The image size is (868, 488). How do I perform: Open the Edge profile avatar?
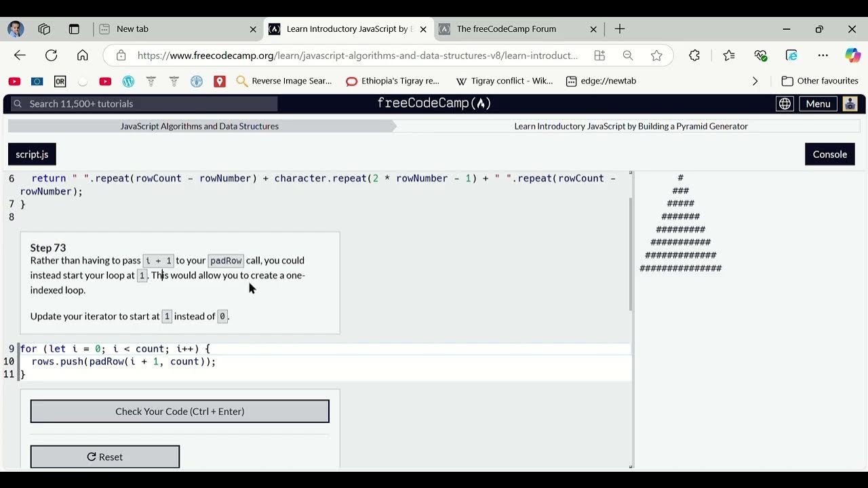pos(16,29)
